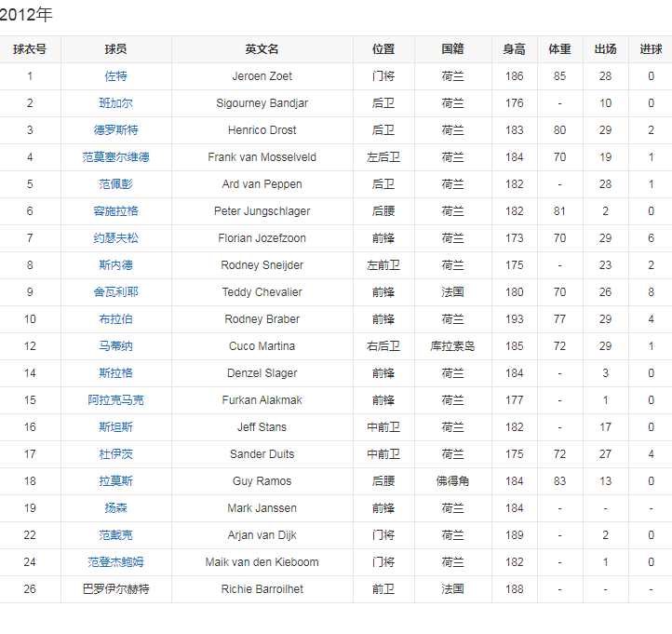Select the 范登杰鲍姆 link
Viewport: 672px width, 634px height.
116,562
